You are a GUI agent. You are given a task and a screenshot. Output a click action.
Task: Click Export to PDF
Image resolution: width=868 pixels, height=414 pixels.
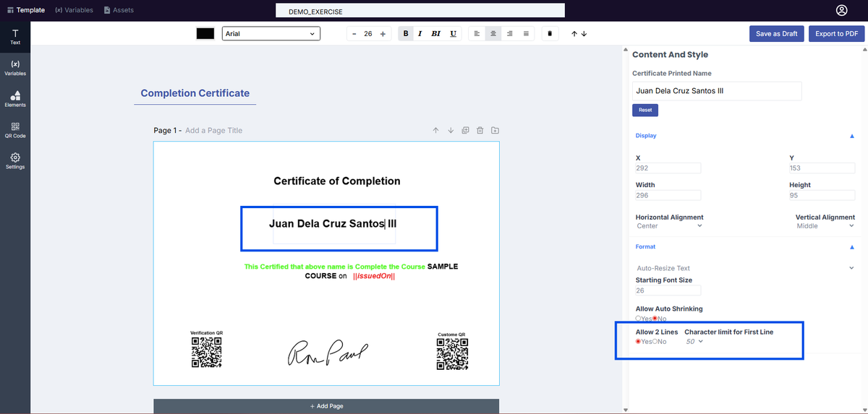pos(836,34)
